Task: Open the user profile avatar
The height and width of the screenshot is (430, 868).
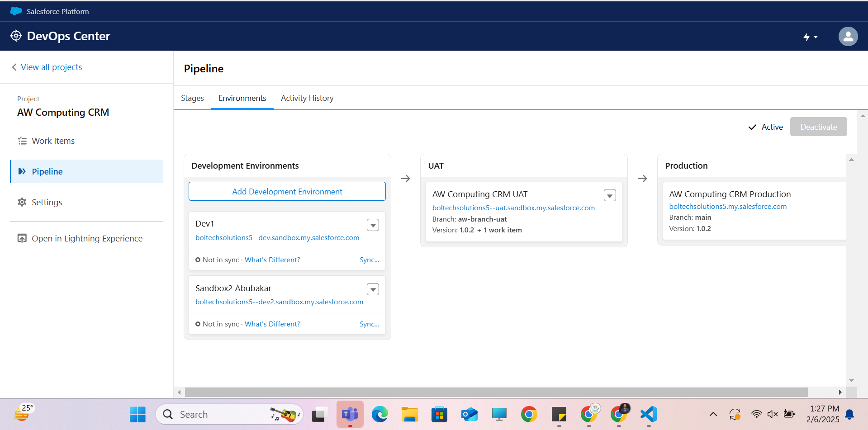Action: [x=848, y=36]
